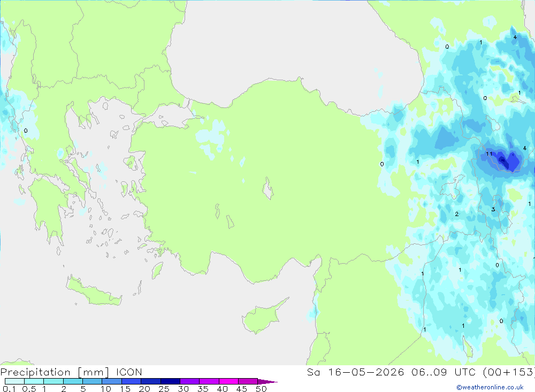This screenshot has height=392, width=535.
Task: Select the 5–10 mm legend swatch
Action: 93,381
